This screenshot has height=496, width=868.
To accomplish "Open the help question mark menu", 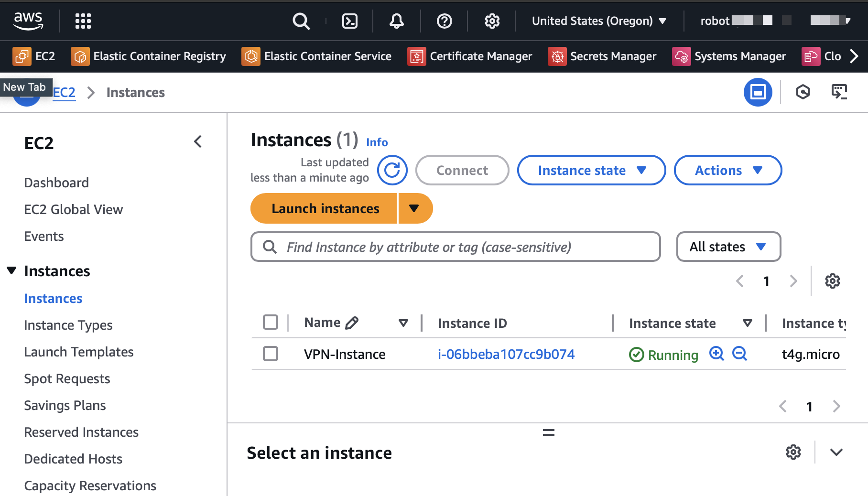I will [x=445, y=21].
